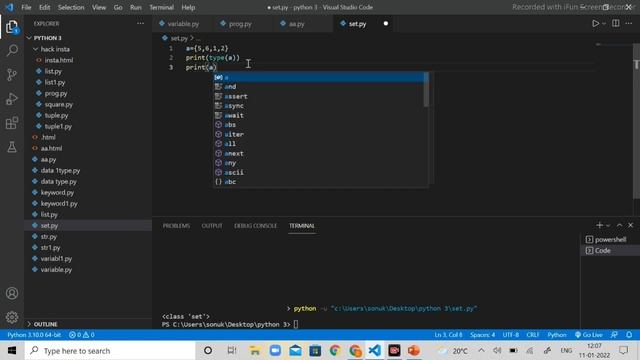
Task: Open the Help menu
Action: [x=188, y=7]
